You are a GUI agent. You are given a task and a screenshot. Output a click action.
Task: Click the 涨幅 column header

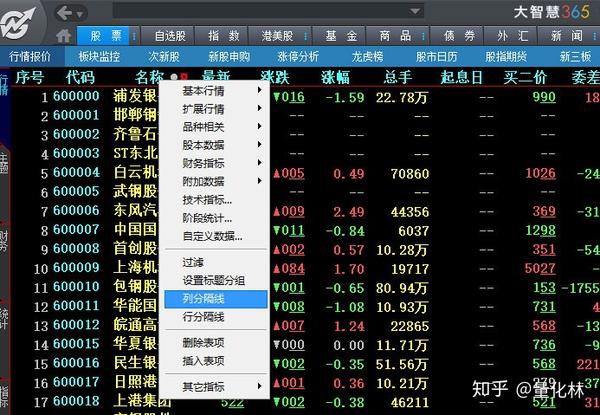pyautogui.click(x=336, y=78)
